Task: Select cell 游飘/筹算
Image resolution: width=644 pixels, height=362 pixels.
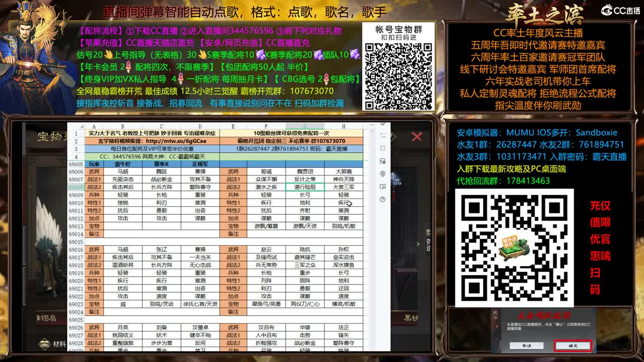Action: point(266,226)
